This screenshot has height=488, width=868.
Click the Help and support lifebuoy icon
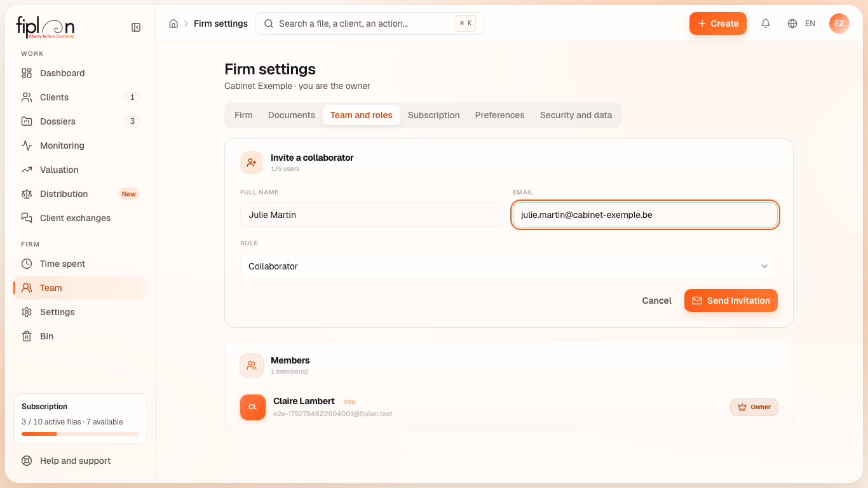(x=27, y=461)
